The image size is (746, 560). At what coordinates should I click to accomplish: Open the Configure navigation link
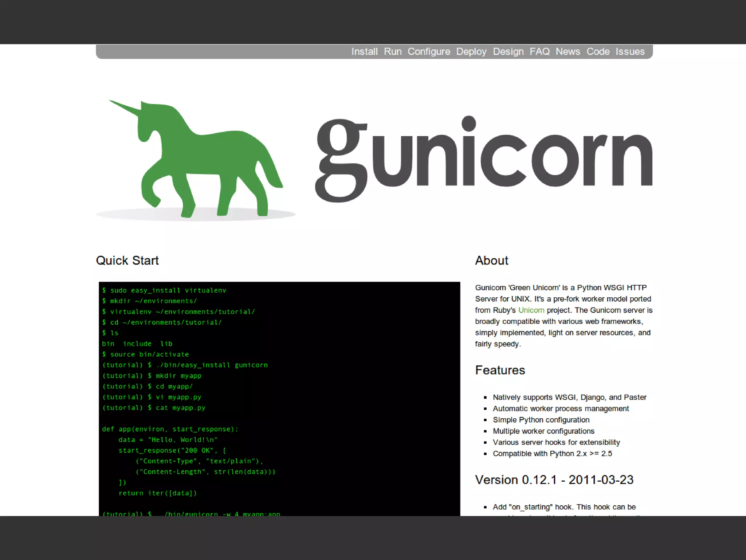429,52
